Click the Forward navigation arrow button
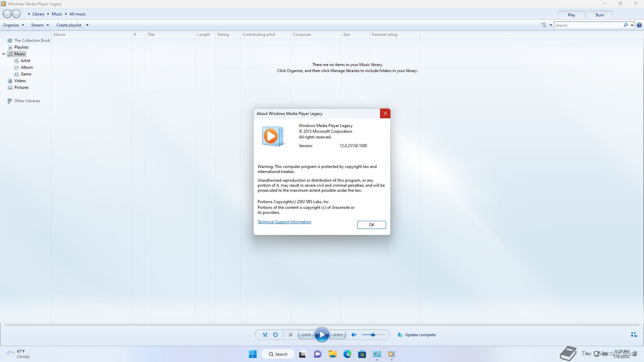644x362 pixels. pos(16,14)
